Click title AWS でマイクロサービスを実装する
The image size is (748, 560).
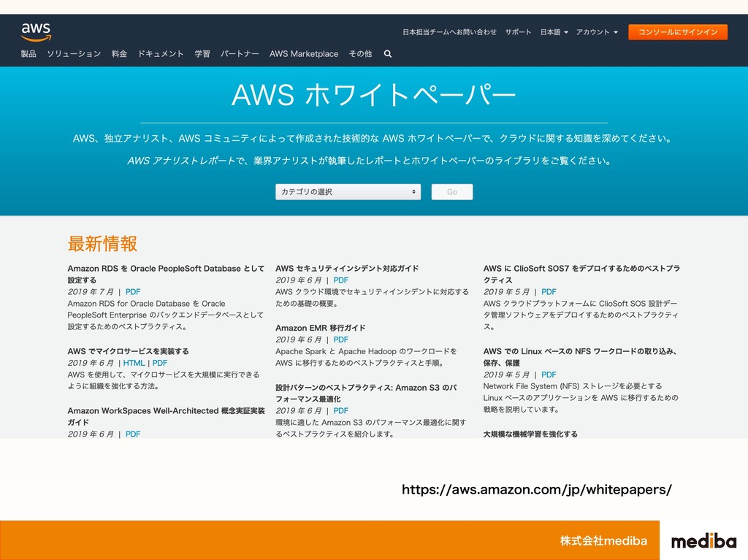coord(129,351)
